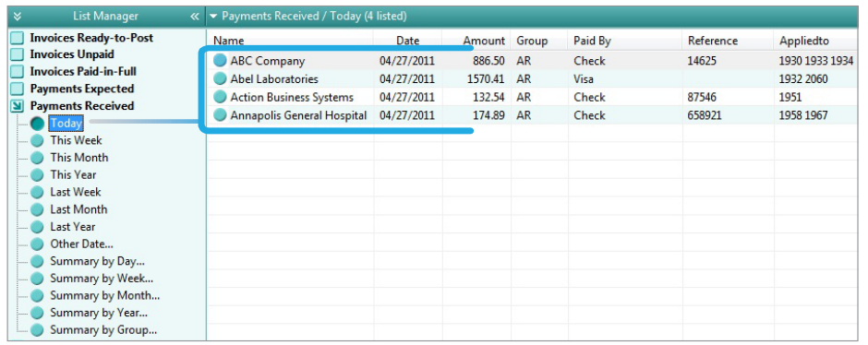The image size is (868, 345).
Task: Click the Abel Laboratories row icon
Action: point(221,78)
